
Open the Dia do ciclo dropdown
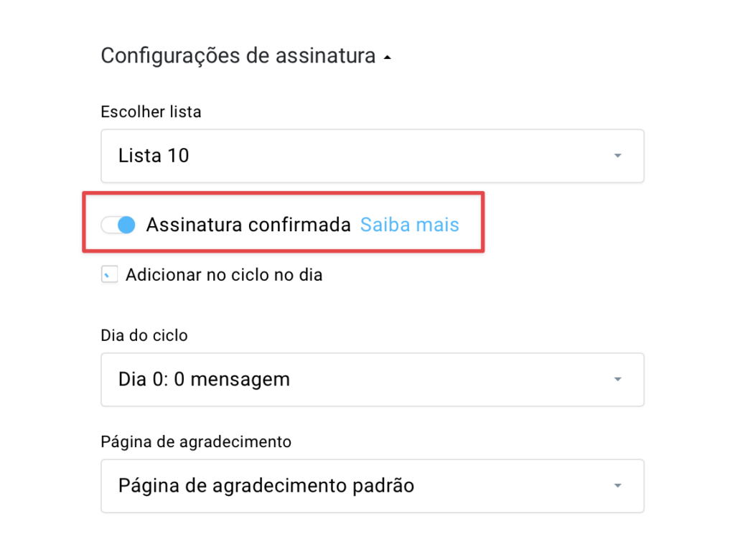(373, 379)
